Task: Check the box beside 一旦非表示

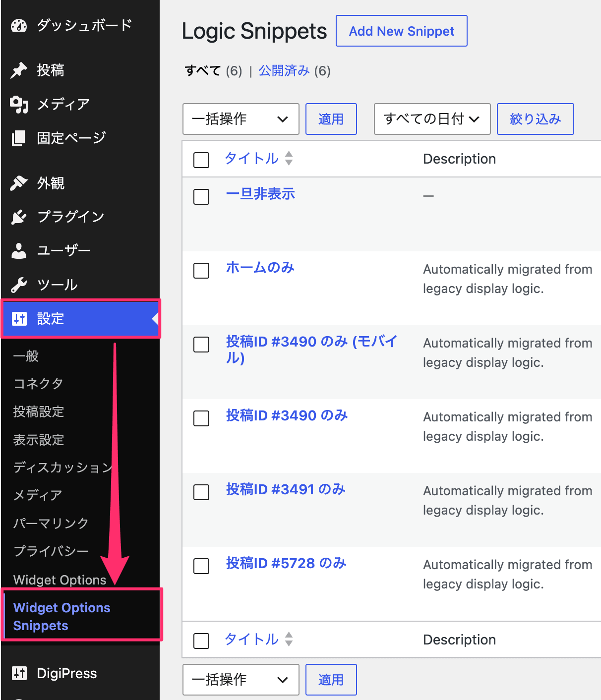Action: point(201,197)
